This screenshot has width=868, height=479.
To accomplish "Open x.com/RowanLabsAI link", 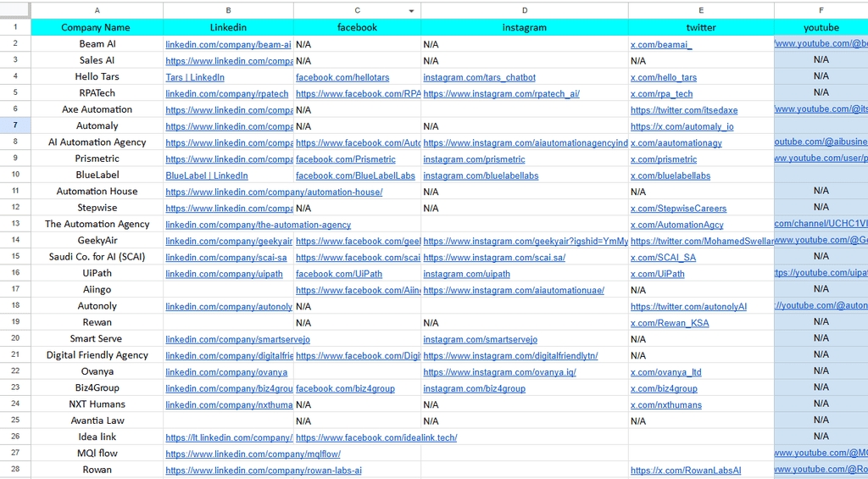I will point(686,471).
